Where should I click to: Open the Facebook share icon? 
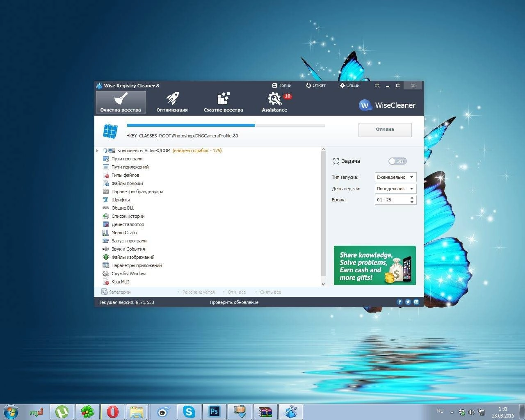[x=400, y=302]
